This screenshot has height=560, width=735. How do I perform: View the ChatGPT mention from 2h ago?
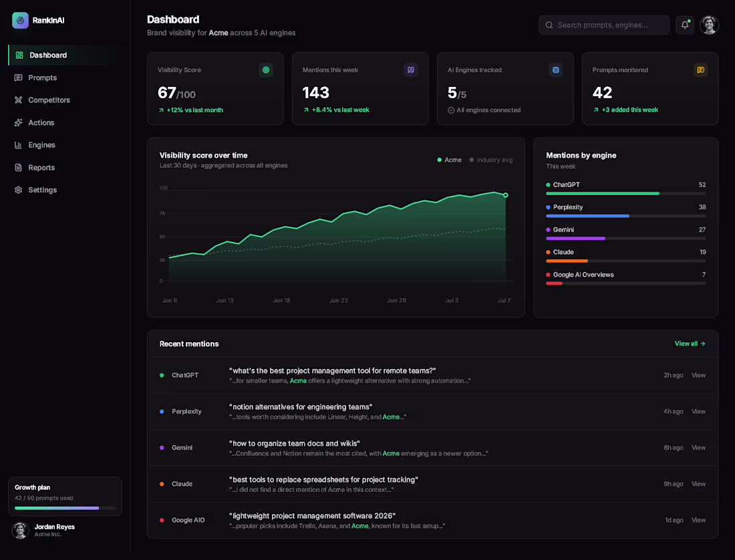(698, 375)
